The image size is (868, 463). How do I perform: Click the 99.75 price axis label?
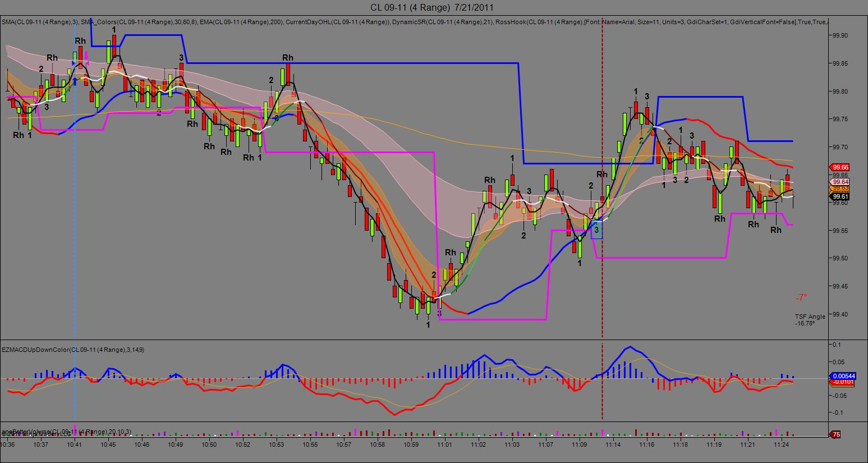(840, 119)
